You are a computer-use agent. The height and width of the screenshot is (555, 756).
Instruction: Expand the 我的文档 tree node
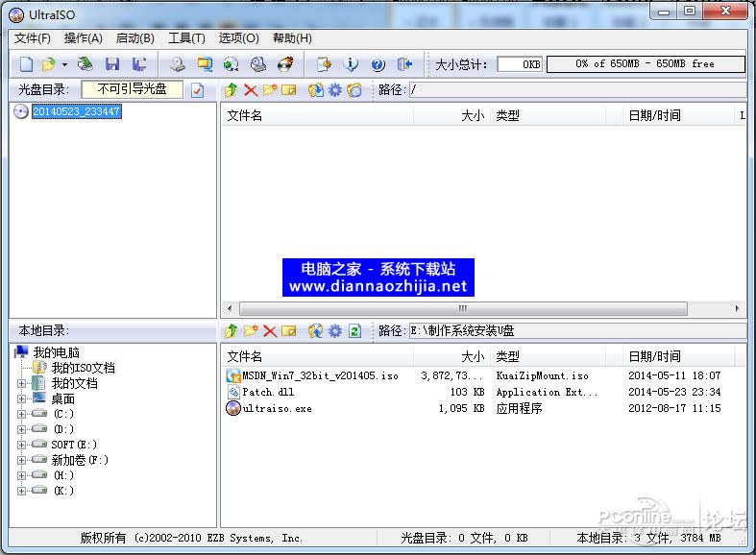click(x=21, y=384)
